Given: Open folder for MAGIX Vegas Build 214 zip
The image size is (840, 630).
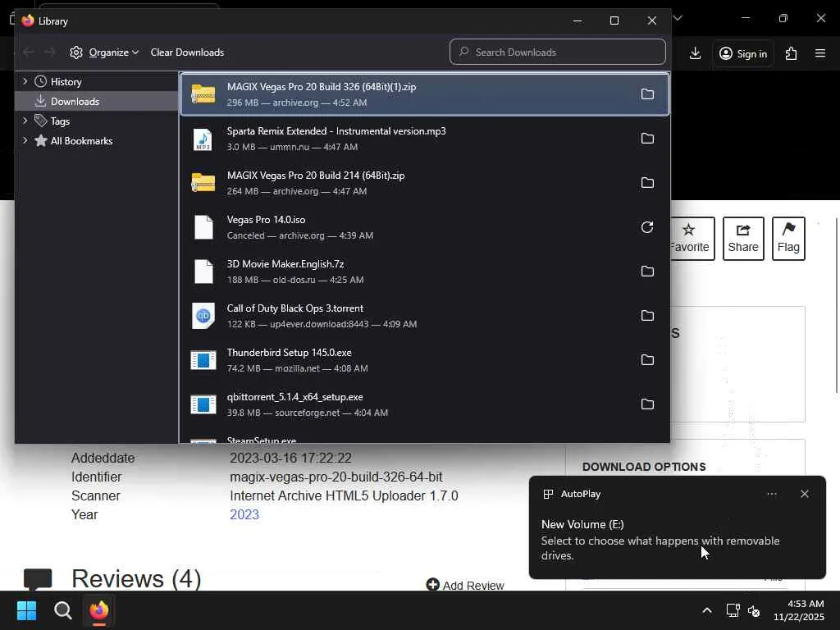Looking at the screenshot, I should pos(647,183).
